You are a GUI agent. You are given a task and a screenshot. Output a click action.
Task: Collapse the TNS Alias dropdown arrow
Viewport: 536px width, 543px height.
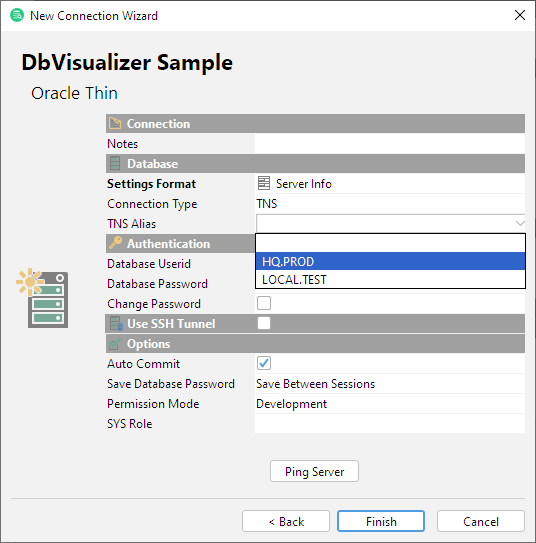[x=520, y=223]
